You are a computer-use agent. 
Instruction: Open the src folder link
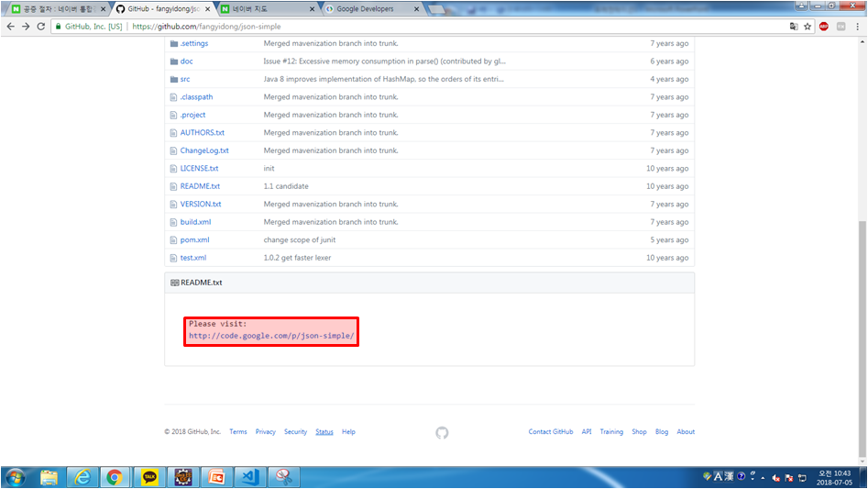pyautogui.click(x=185, y=79)
